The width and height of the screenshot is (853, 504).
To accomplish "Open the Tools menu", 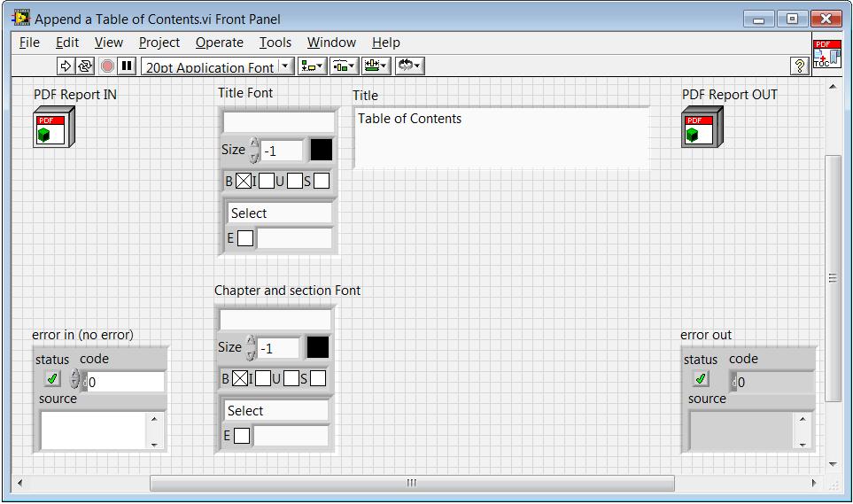I will [275, 43].
